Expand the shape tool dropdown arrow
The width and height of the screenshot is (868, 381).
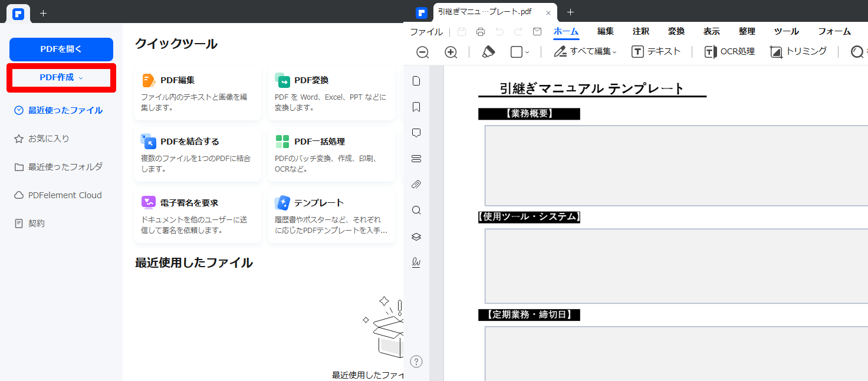(527, 52)
